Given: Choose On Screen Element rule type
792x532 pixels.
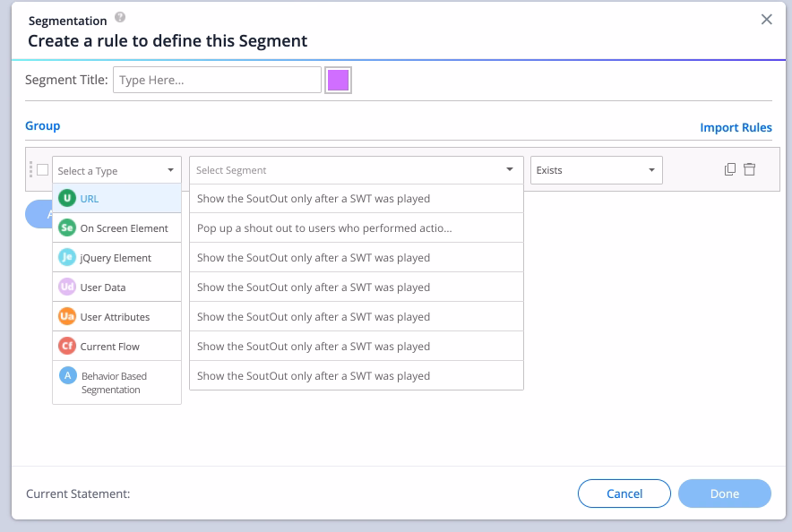Looking at the screenshot, I should point(116,228).
